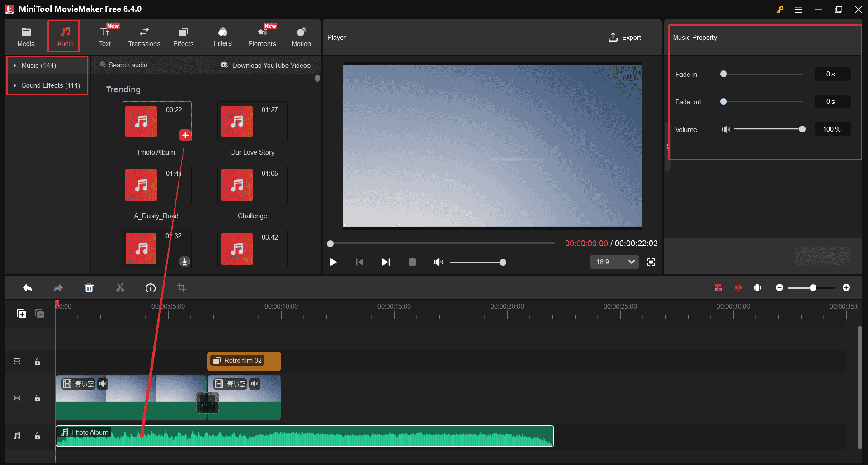Click the Undo icon
The height and width of the screenshot is (465, 868).
point(27,287)
